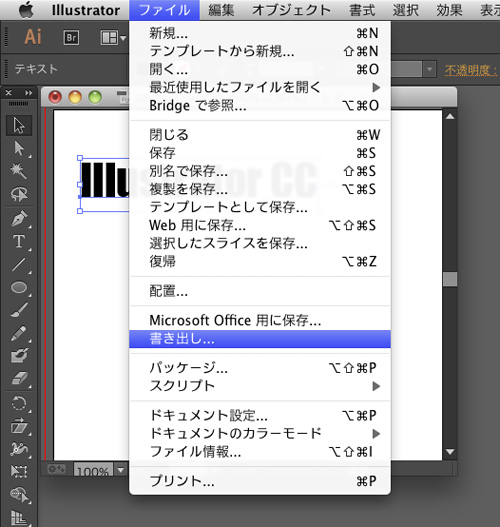This screenshot has width=500, height=527.
Task: Collapse the tools panel with double arrows
Action: click(29, 93)
